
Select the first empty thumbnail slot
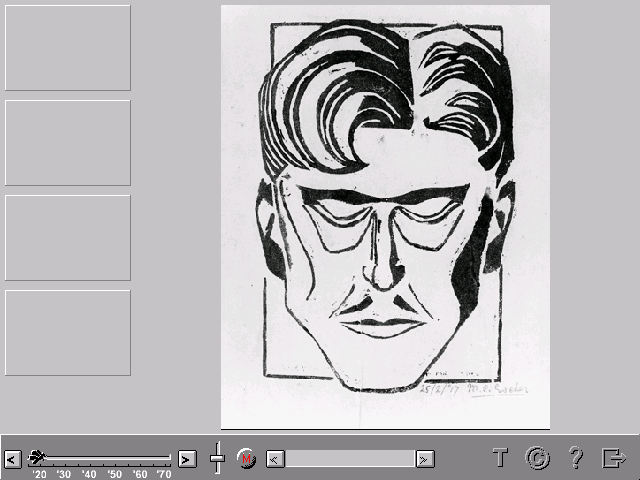[x=67, y=47]
